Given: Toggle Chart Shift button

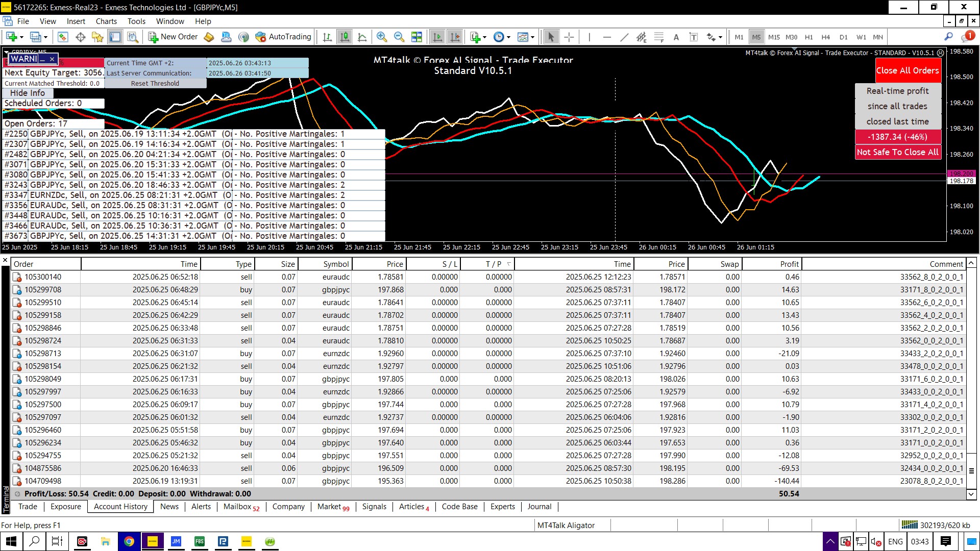Looking at the screenshot, I should pyautogui.click(x=455, y=37).
